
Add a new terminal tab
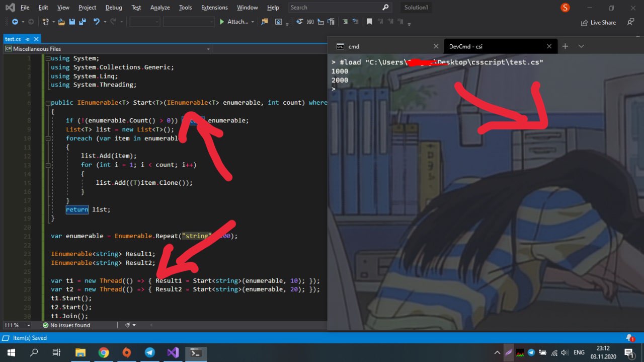(565, 46)
